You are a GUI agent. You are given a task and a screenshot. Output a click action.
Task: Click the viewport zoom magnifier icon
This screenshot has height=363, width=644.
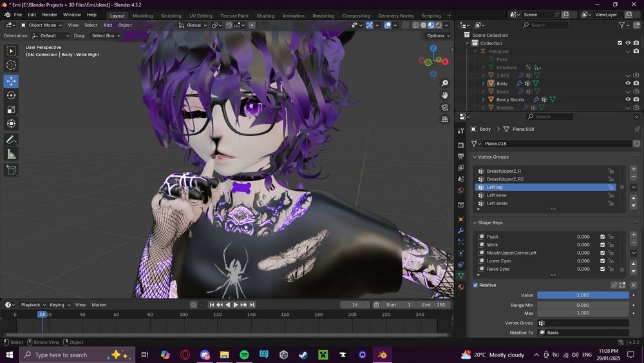(444, 83)
